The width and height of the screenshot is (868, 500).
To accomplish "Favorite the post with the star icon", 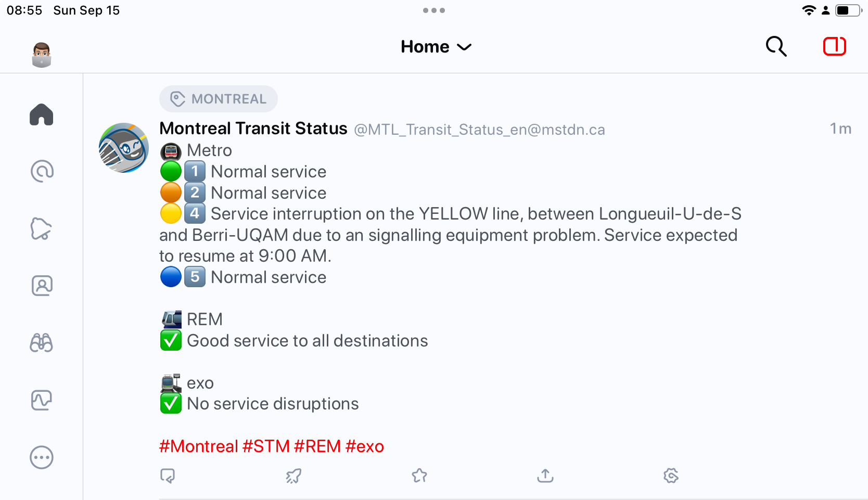I will coord(419,476).
